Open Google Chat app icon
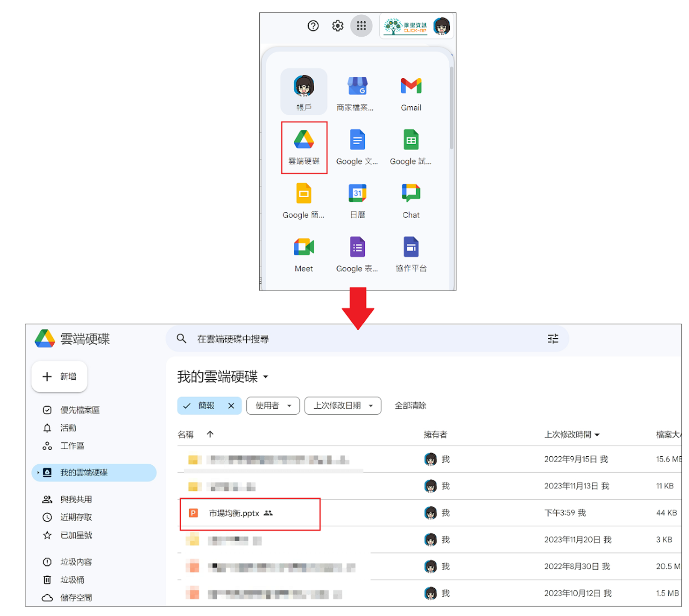Screen dimensions: 689x616 [411, 200]
